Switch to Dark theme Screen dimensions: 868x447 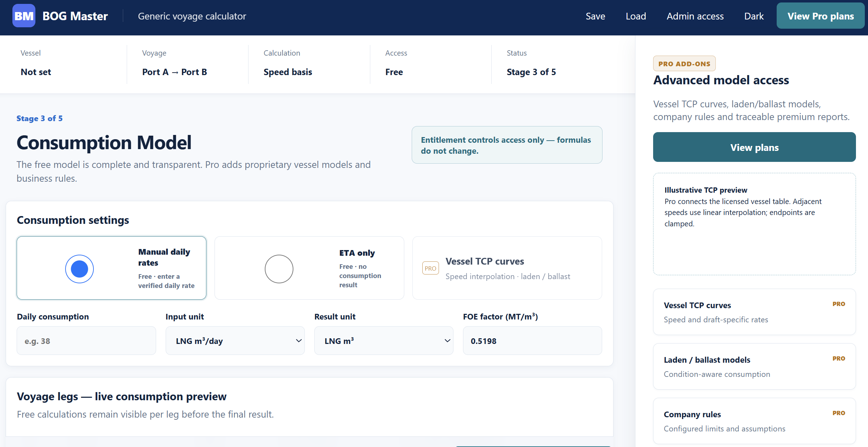[x=754, y=16]
